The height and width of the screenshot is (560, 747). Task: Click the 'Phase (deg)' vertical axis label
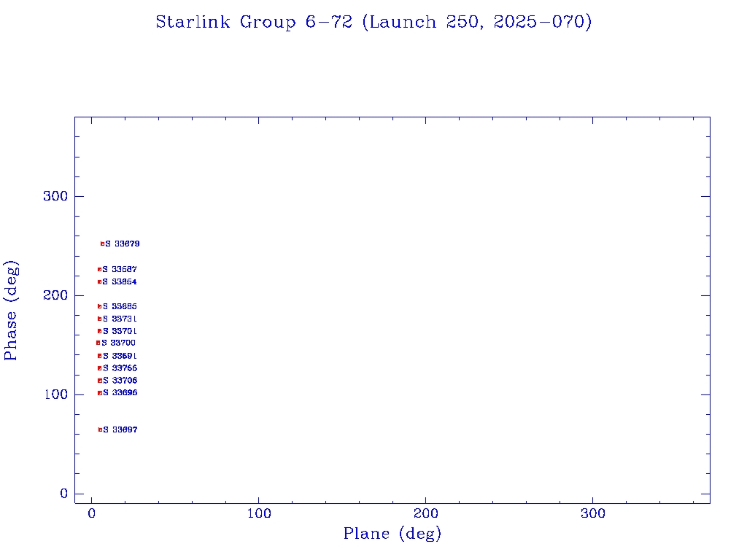click(x=10, y=311)
